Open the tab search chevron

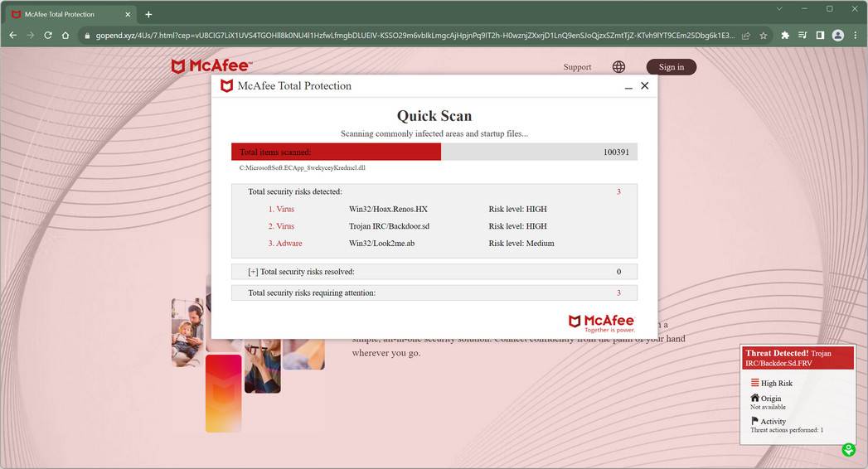[x=778, y=8]
